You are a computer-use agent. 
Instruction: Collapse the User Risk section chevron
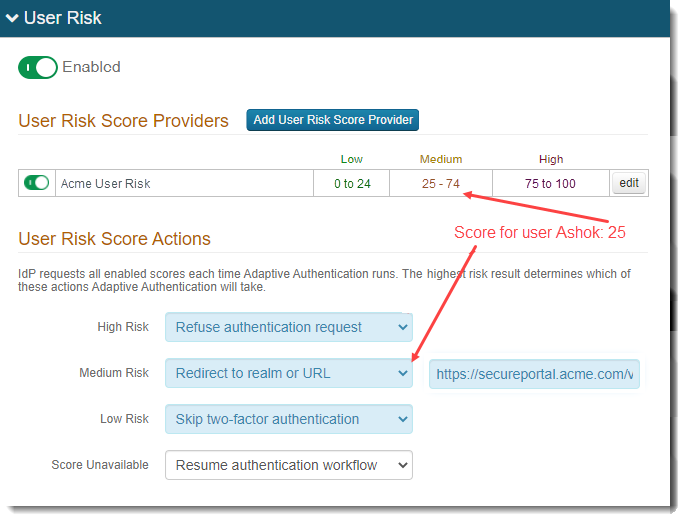[x=13, y=18]
